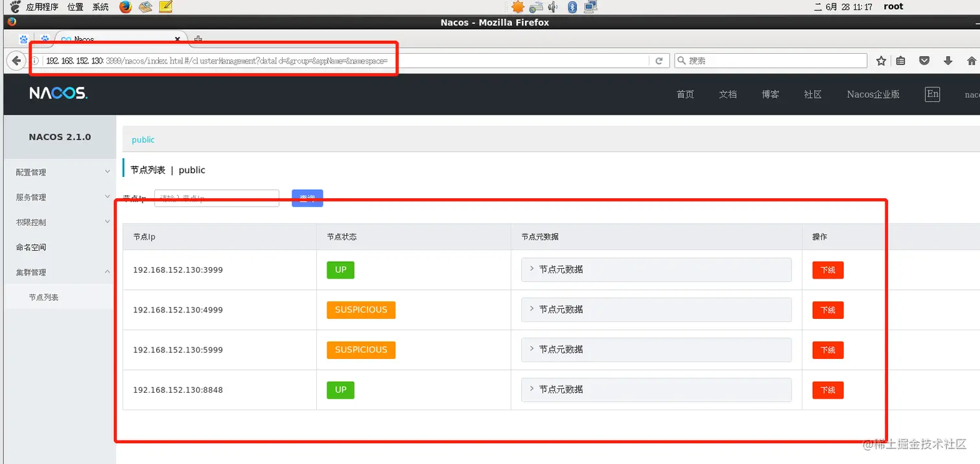
Task: Click node address 192.168.152.130:4999
Action: 178,310
